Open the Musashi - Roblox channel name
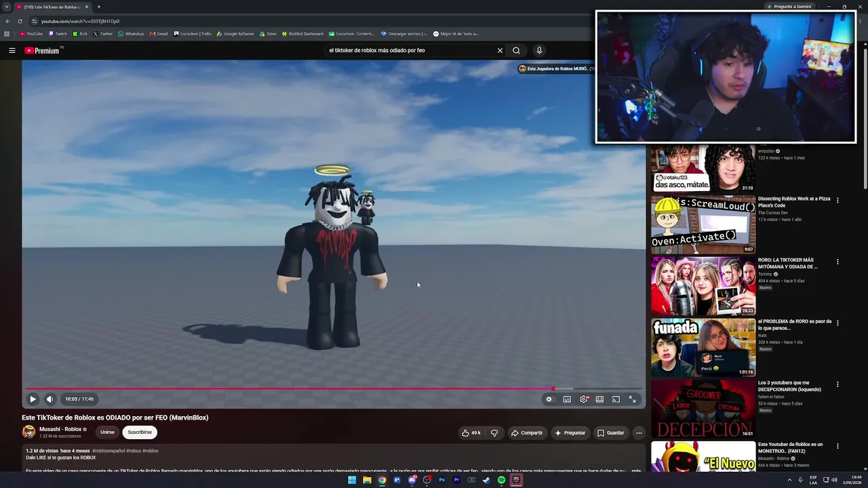Screen dimensions: 868x488 tap(60, 429)
